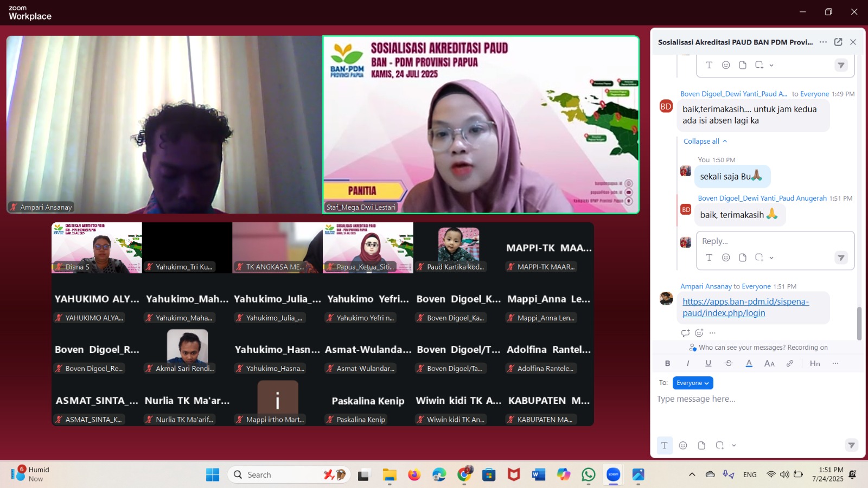Choose text font color
Screen dimensions: 868x488
point(749,363)
